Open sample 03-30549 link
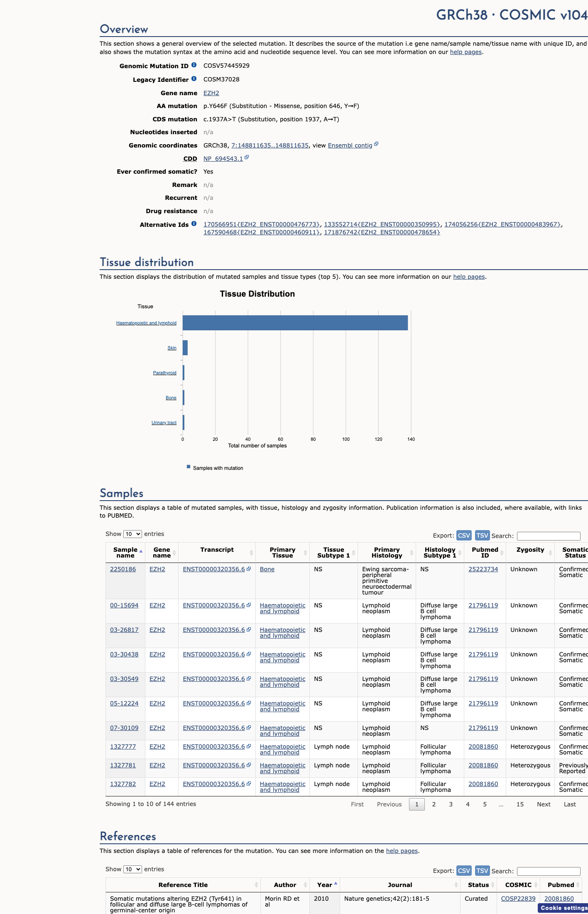588x914 pixels. (x=124, y=679)
